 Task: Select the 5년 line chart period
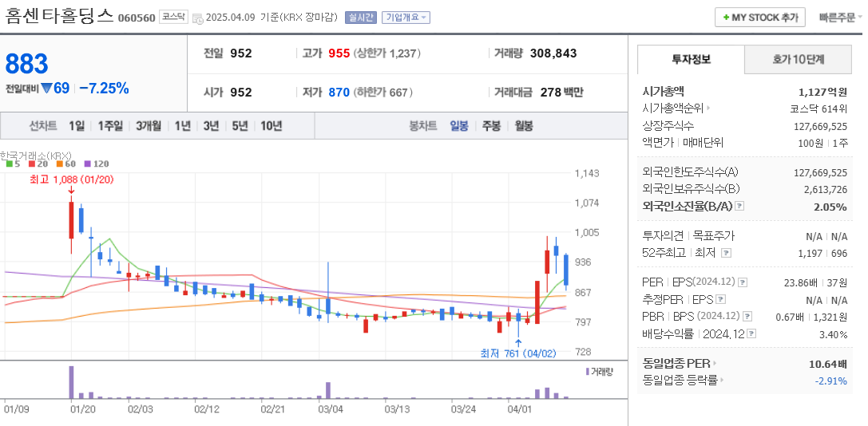tap(240, 126)
